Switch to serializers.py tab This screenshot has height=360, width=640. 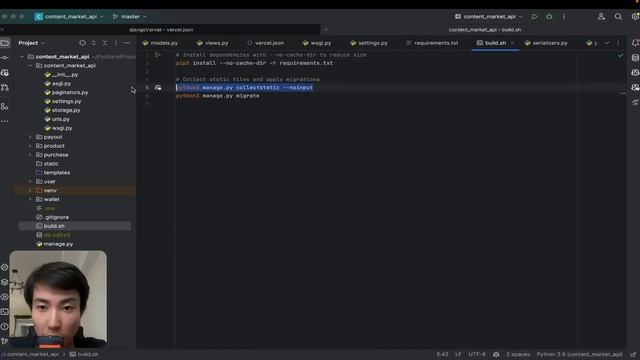(546, 43)
